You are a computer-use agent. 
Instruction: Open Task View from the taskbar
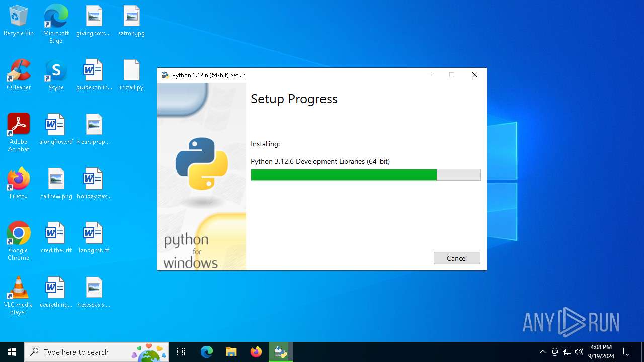pyautogui.click(x=181, y=352)
